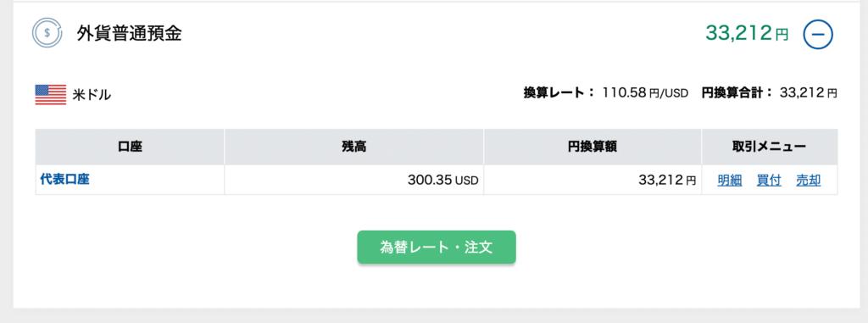Image resolution: width=868 pixels, height=323 pixels.
Task: Click the dollar coin icon beside 外貨普通預金
Action: click(47, 33)
